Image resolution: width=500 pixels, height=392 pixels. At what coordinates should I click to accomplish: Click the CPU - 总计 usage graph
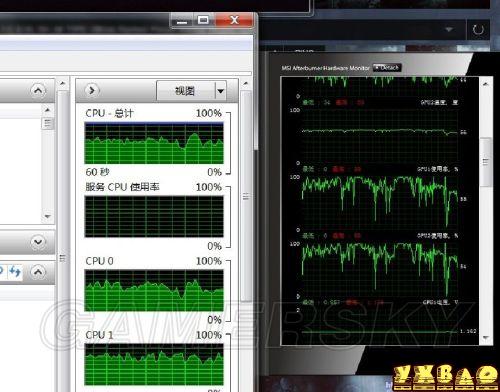click(154, 143)
